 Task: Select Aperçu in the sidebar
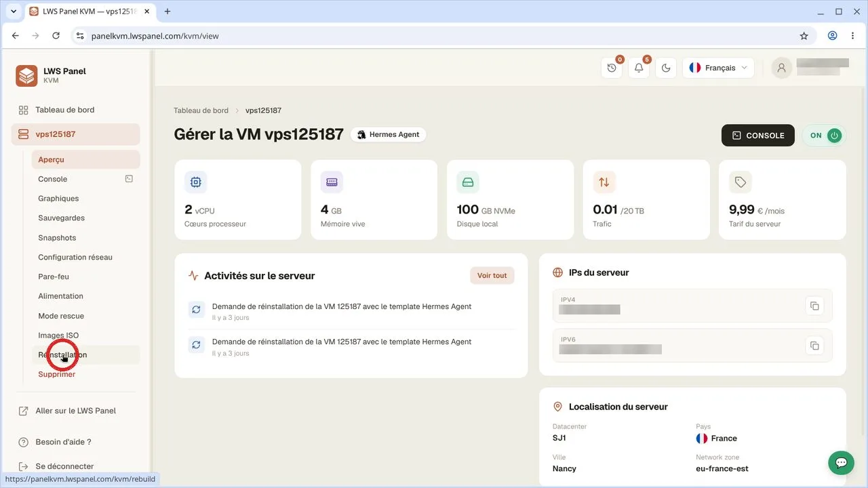85,160
